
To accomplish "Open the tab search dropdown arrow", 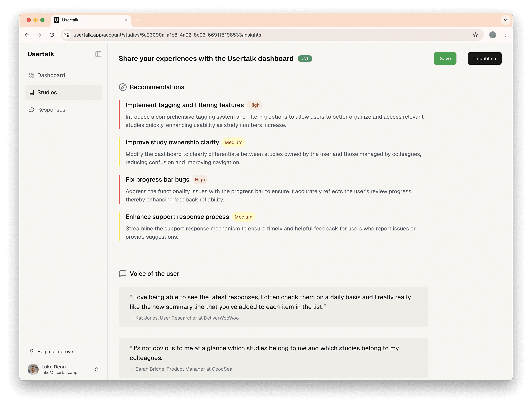I will (x=506, y=20).
